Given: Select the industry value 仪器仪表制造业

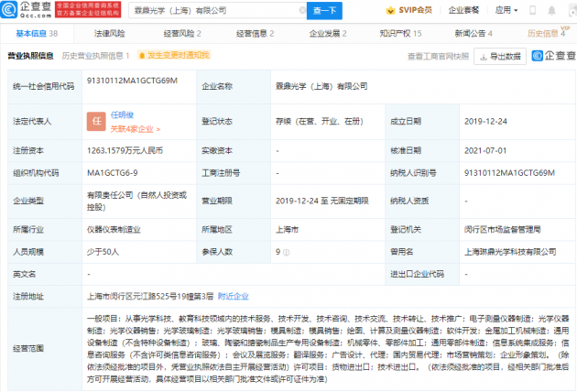Looking at the screenshot, I should click(x=114, y=230).
